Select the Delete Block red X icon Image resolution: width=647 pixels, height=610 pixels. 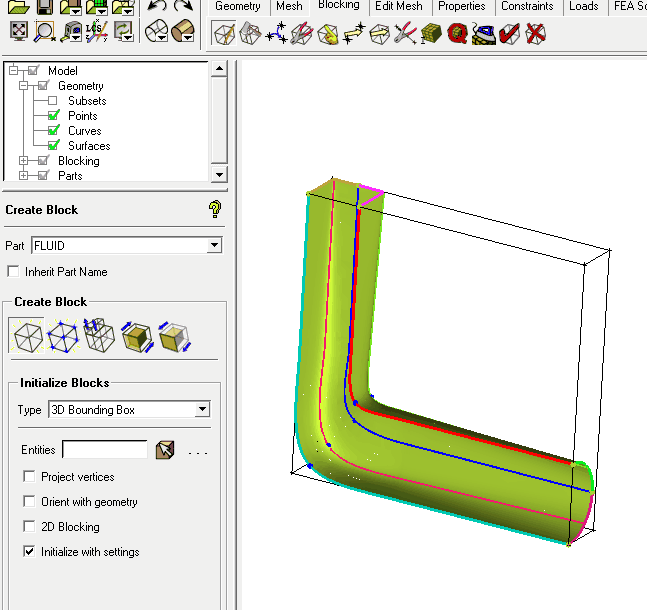[536, 34]
